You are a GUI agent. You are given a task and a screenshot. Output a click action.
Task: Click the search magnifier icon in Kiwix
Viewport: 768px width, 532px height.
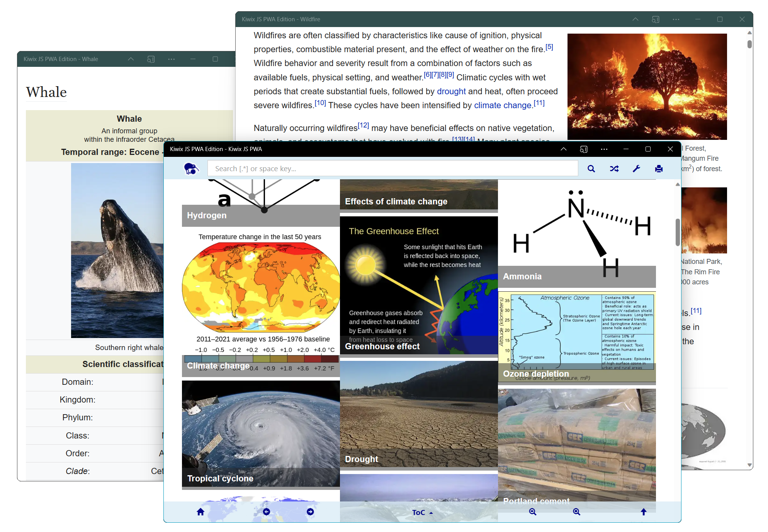591,168
